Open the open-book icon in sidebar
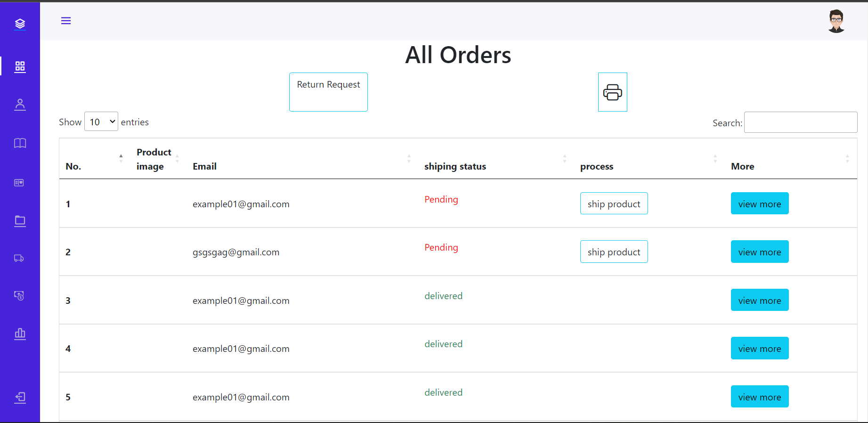The height and width of the screenshot is (423, 868). tap(20, 143)
